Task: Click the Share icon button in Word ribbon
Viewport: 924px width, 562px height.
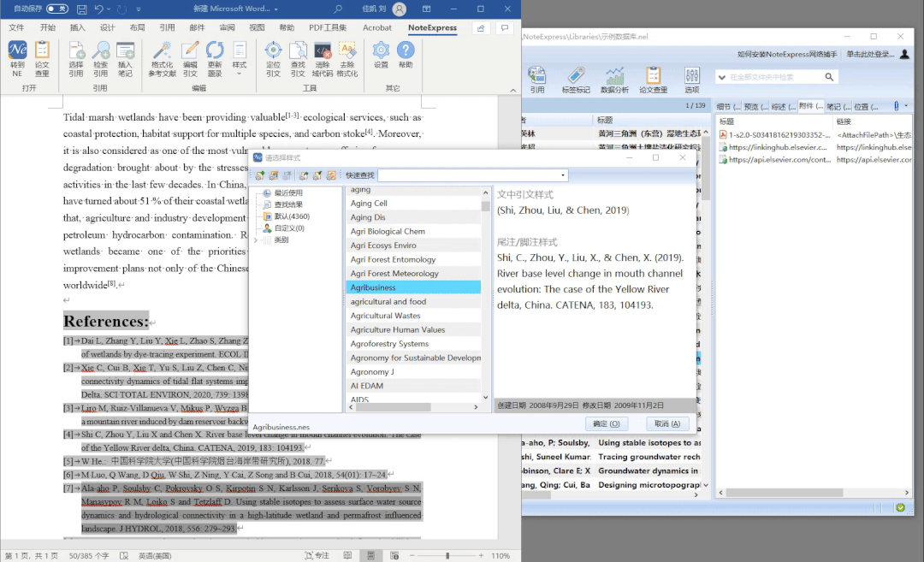Action: pos(481,27)
